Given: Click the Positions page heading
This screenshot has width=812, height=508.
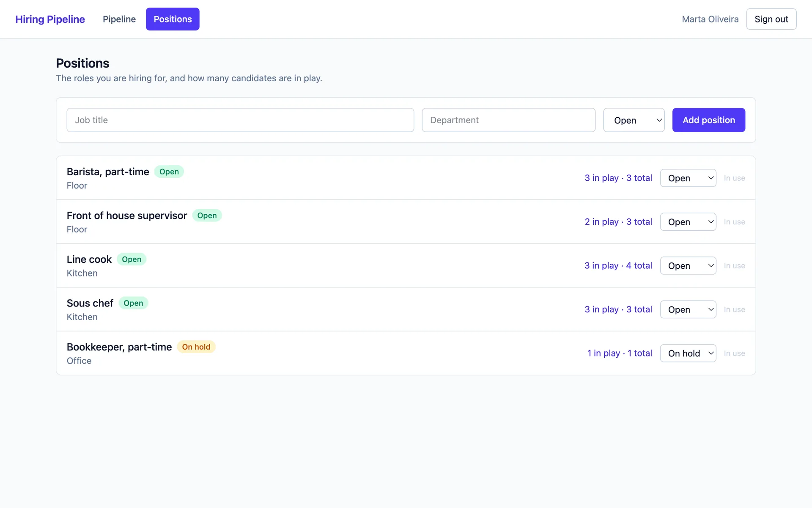Looking at the screenshot, I should (82, 63).
